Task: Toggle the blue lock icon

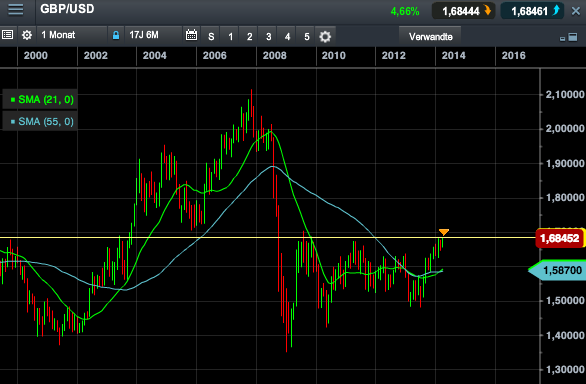Action: (116, 36)
